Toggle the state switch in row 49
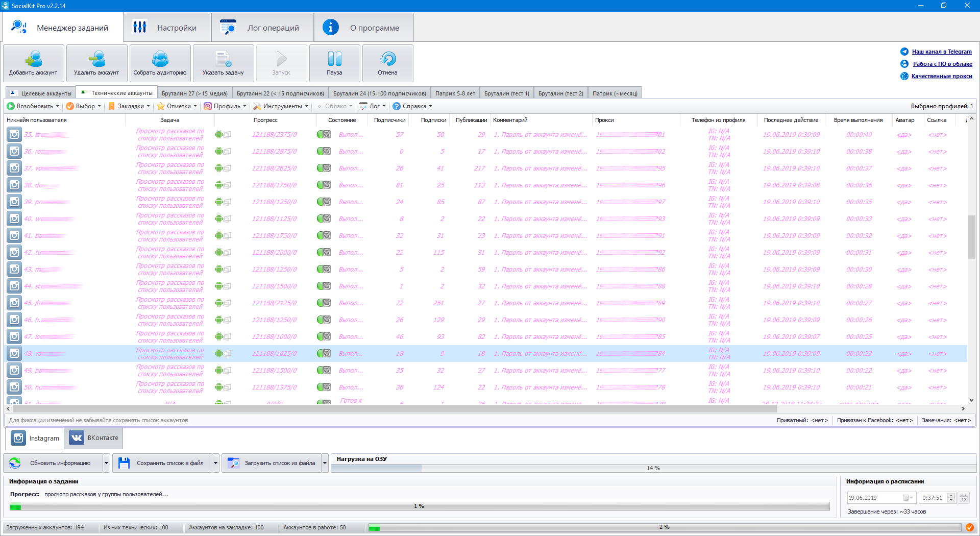Image resolution: width=980 pixels, height=536 pixels. (x=324, y=371)
